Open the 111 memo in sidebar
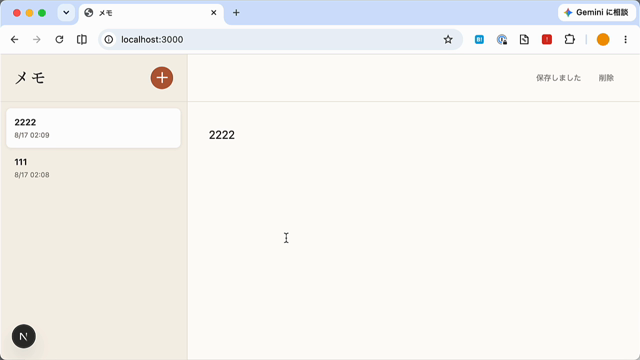The image size is (640, 360). tap(93, 168)
